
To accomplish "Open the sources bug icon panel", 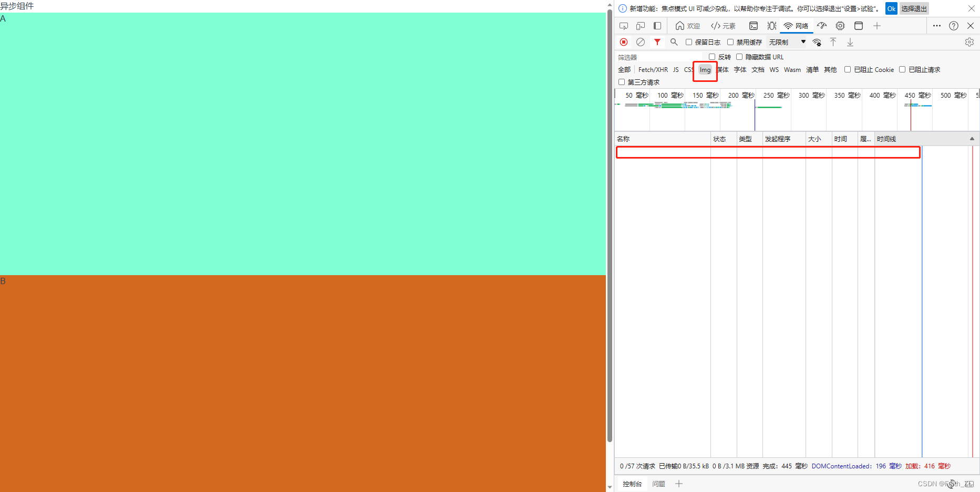I will pos(771,26).
